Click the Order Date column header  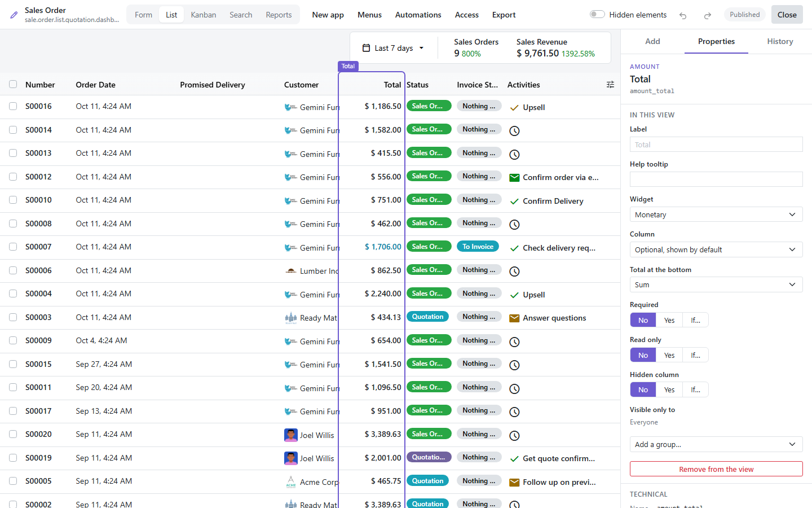coord(96,85)
